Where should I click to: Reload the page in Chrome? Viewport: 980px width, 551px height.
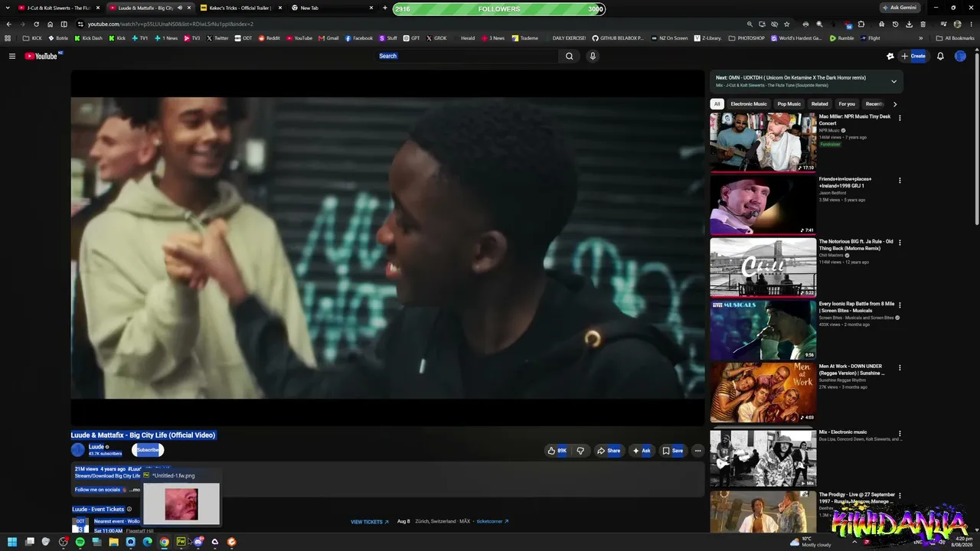click(x=36, y=24)
